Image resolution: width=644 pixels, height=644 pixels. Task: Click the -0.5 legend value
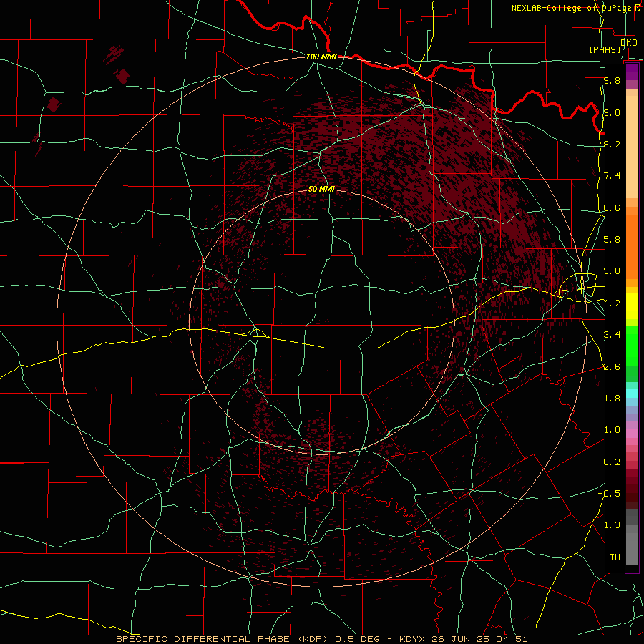[609, 494]
